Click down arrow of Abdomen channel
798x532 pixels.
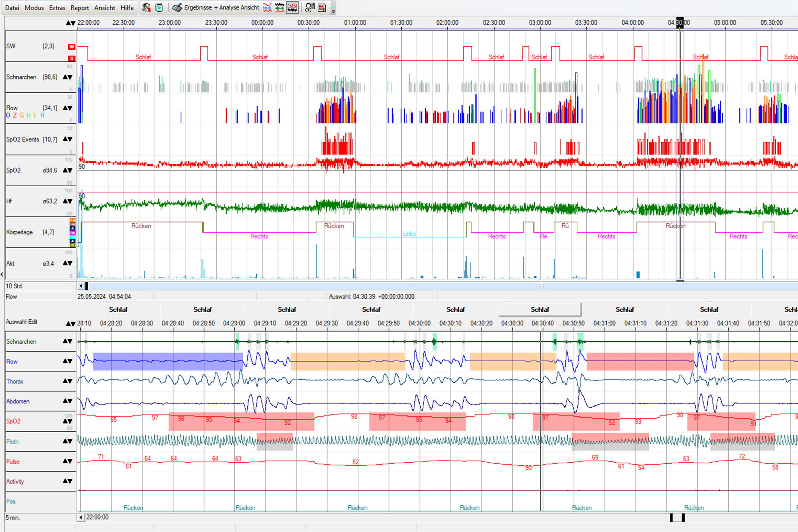70,401
